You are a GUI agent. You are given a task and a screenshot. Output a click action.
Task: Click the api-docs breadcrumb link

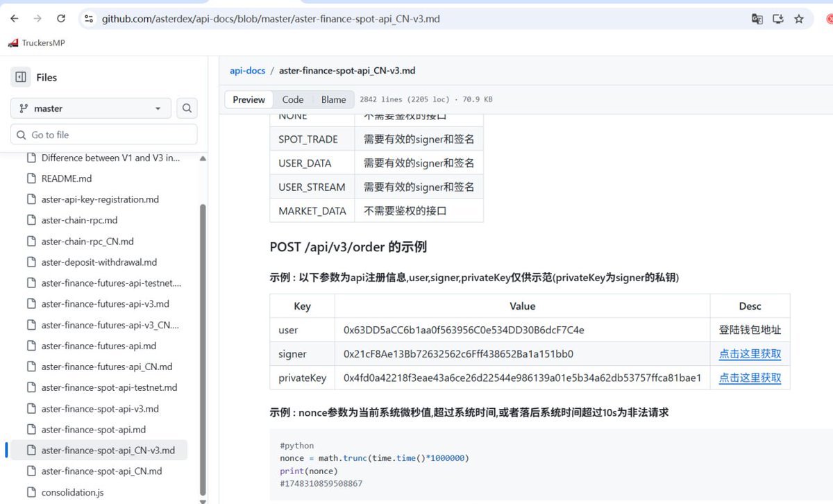coord(248,70)
